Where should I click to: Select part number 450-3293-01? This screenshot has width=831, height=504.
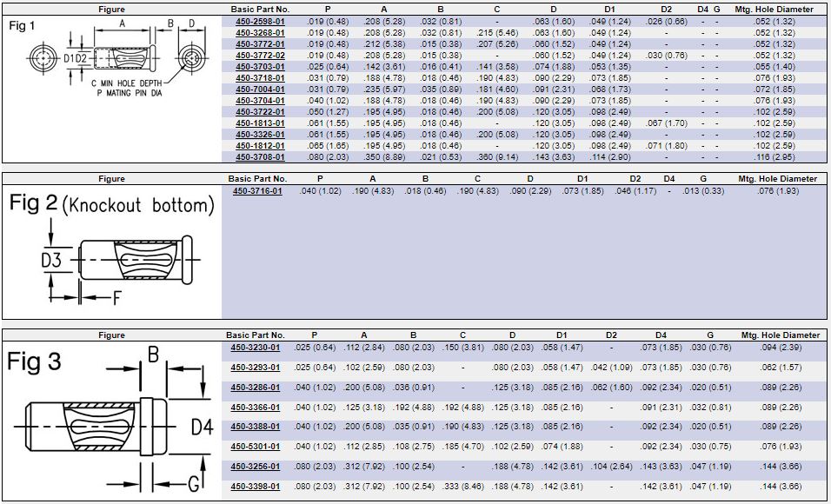pyautogui.click(x=255, y=368)
